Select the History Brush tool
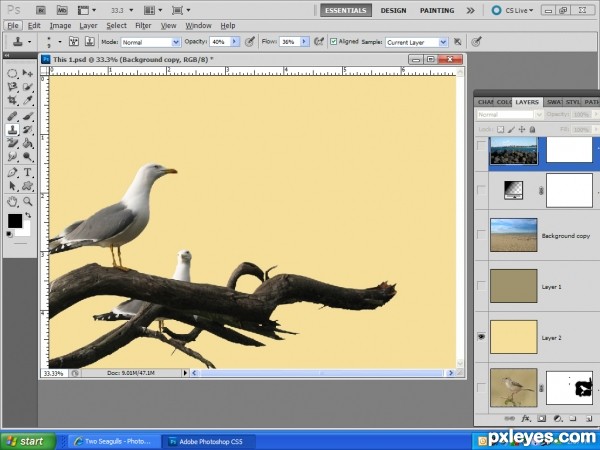This screenshot has width=600, height=450. point(28,130)
